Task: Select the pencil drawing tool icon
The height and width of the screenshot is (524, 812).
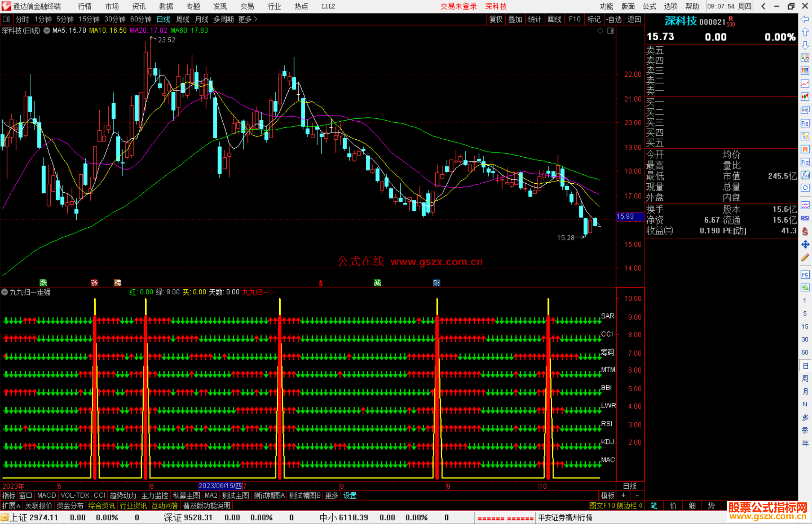Action: click(805, 257)
